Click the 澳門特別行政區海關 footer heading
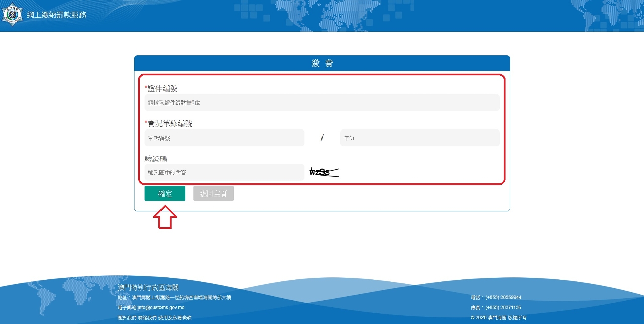This screenshot has height=324, width=644. pos(148,288)
